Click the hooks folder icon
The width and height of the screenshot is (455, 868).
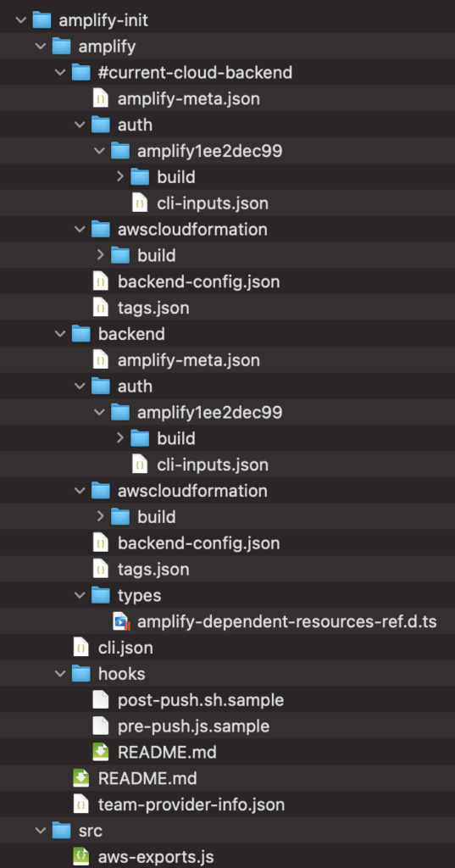(80, 674)
